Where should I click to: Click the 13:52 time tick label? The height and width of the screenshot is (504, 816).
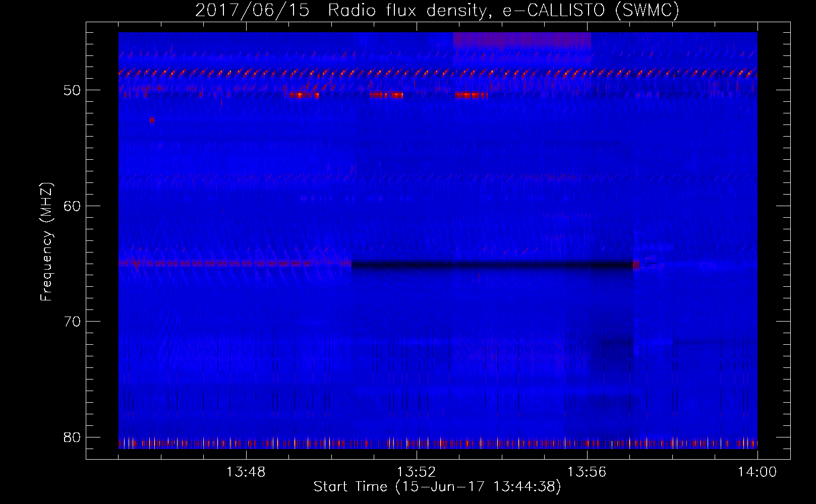[x=417, y=472]
